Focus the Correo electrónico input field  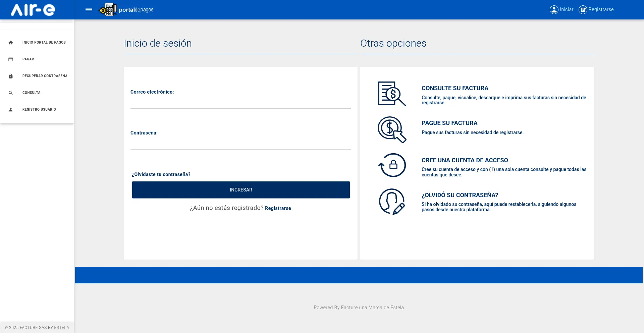[x=240, y=102]
